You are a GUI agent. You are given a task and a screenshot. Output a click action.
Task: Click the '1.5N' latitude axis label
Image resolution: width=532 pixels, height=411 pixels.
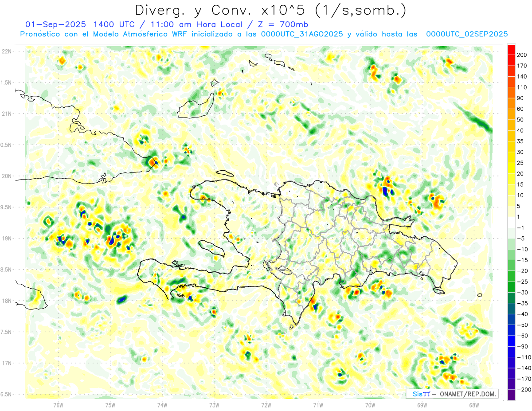pos(7,82)
